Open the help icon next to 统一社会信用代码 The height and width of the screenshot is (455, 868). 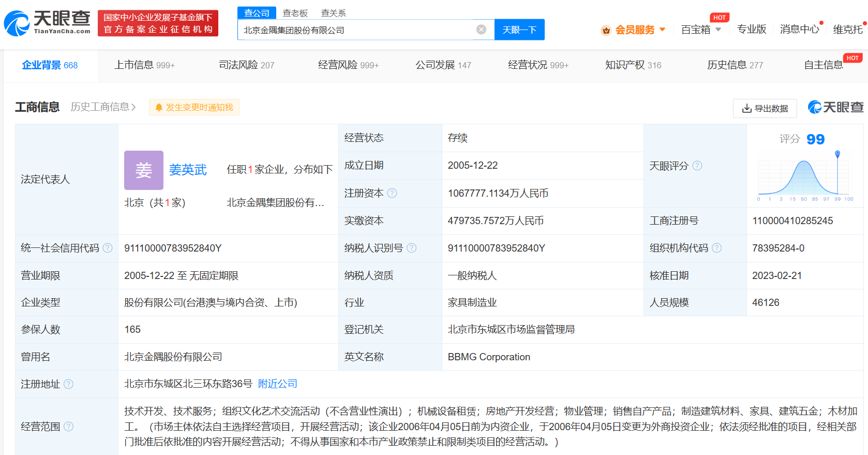click(108, 248)
